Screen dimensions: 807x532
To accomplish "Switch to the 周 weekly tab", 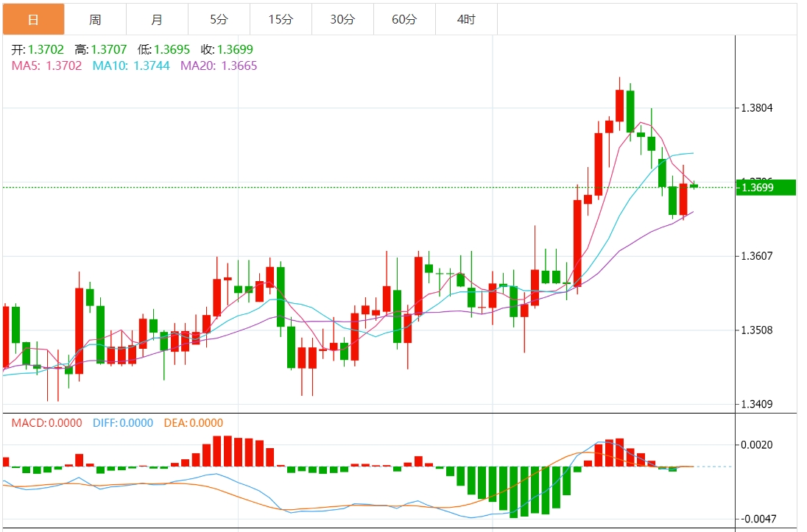I will pyautogui.click(x=95, y=20).
